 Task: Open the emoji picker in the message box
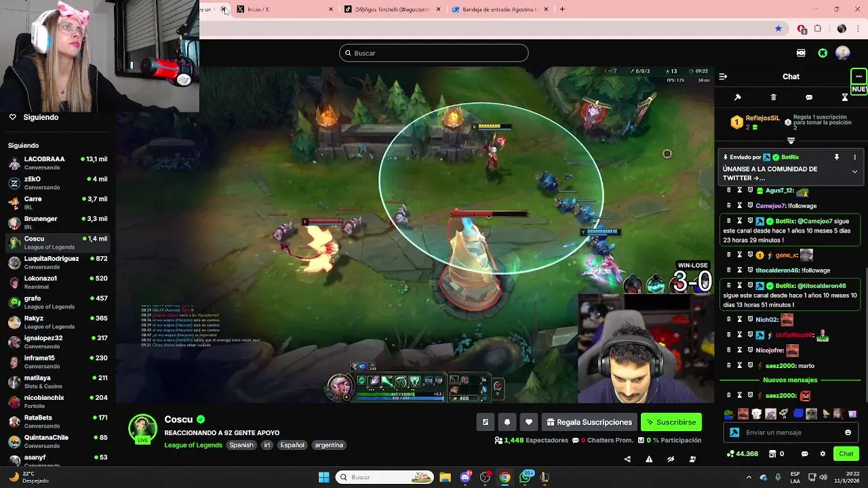click(x=848, y=432)
